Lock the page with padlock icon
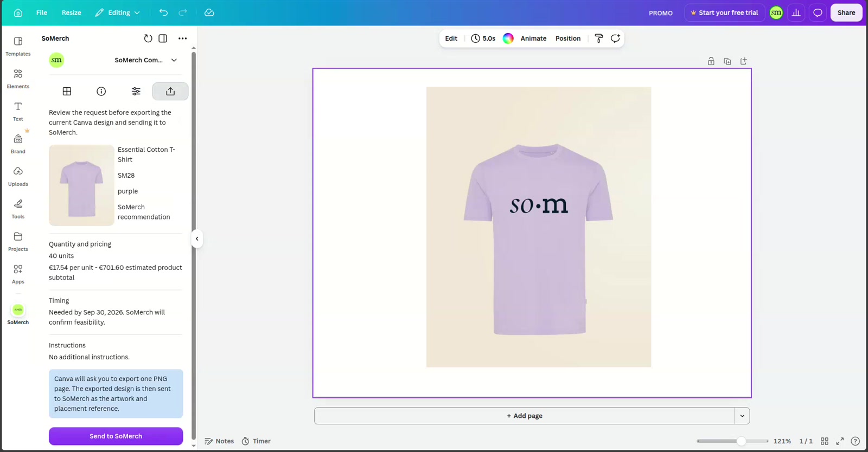Image resolution: width=868 pixels, height=452 pixels. pos(711,61)
